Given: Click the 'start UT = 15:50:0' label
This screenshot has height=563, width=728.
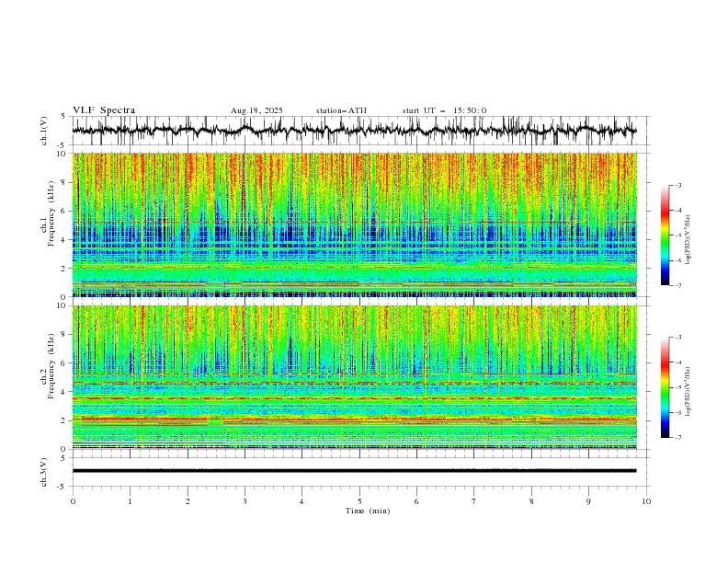Looking at the screenshot, I should click(444, 110).
